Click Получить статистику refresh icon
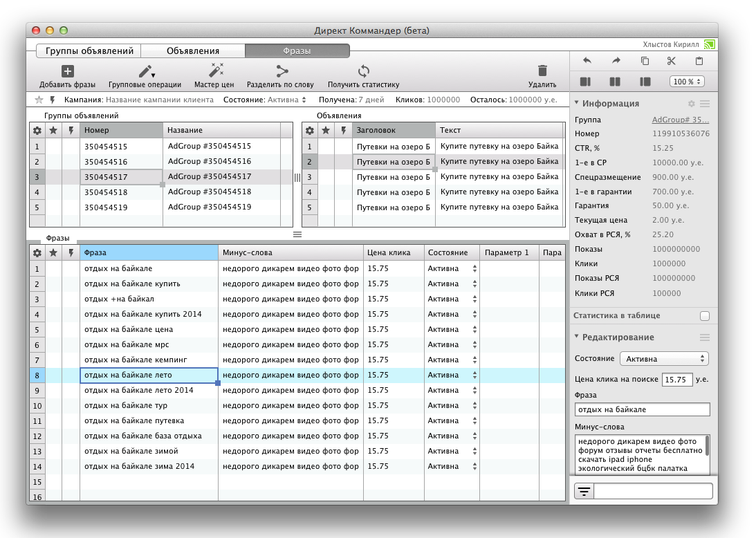Image resolution: width=756 pixels, height=538 pixels. tap(363, 71)
